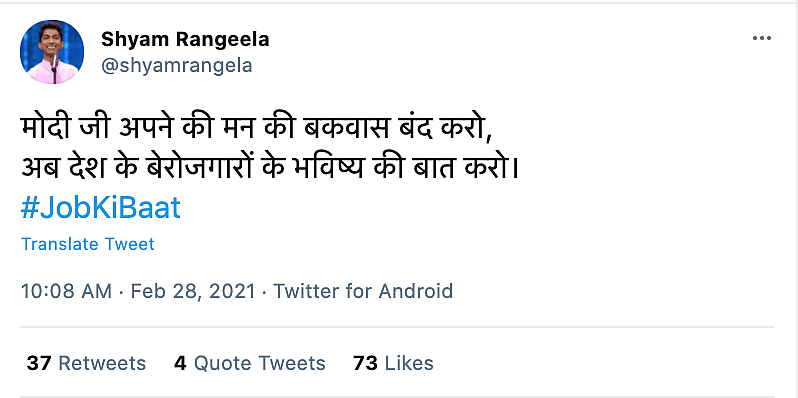View the 37 Retweets list

(86, 363)
